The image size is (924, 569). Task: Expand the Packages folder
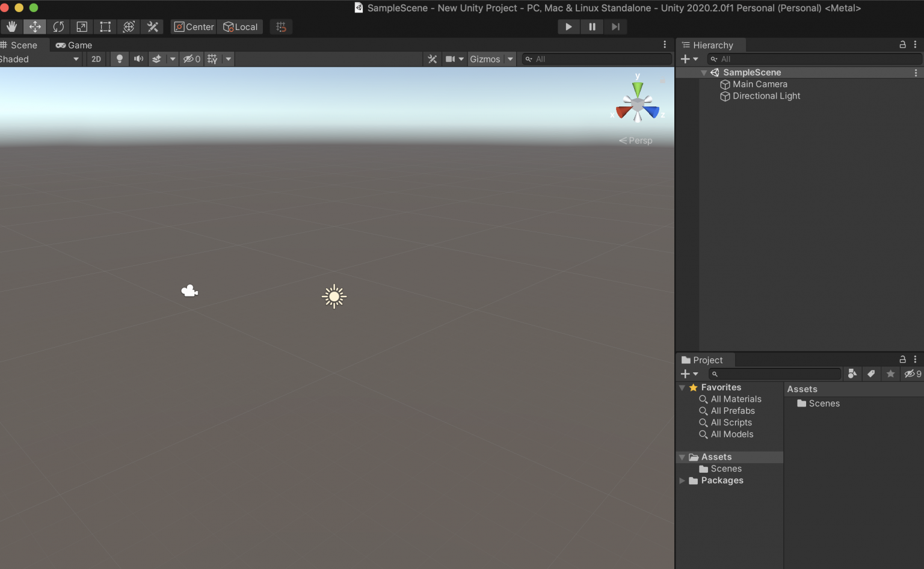tap(682, 481)
